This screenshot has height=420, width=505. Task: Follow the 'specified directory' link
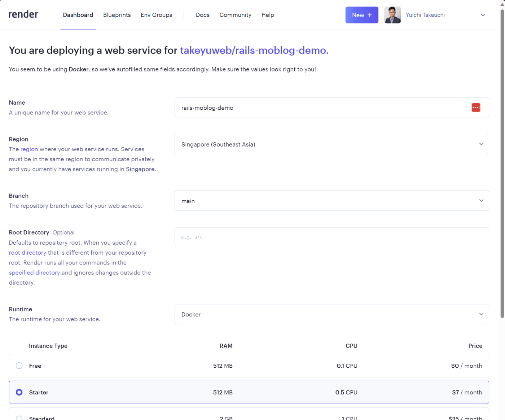34,272
